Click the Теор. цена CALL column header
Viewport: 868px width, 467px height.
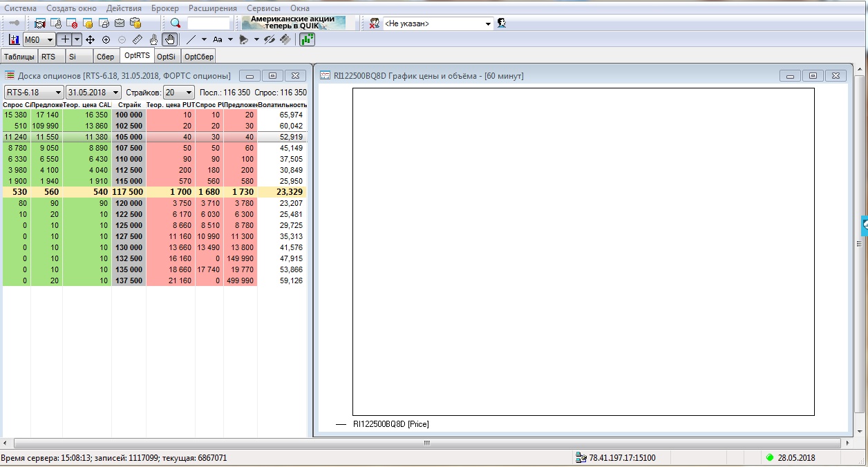click(x=87, y=105)
